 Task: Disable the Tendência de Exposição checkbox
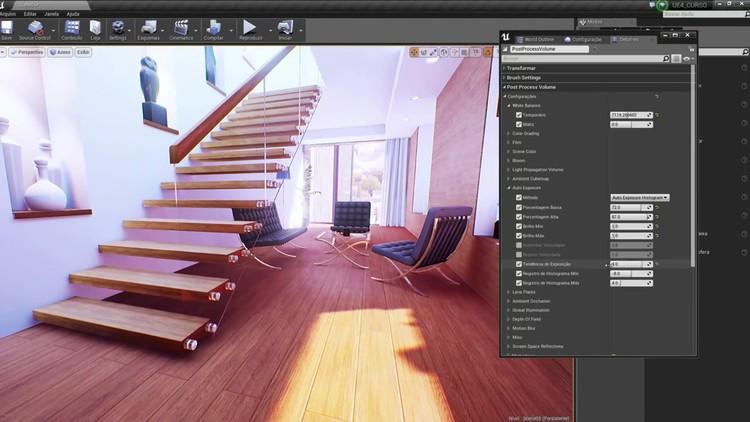[x=518, y=263]
